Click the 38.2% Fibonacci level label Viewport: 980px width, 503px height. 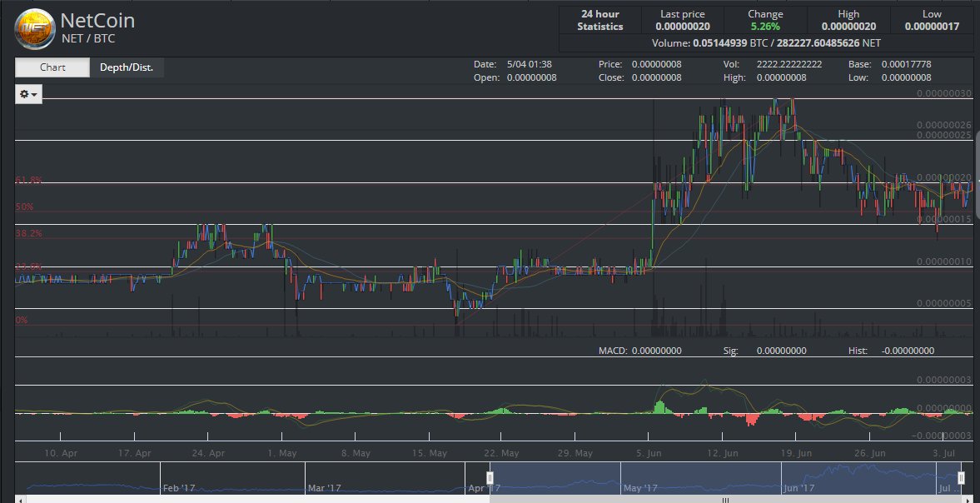(x=29, y=233)
